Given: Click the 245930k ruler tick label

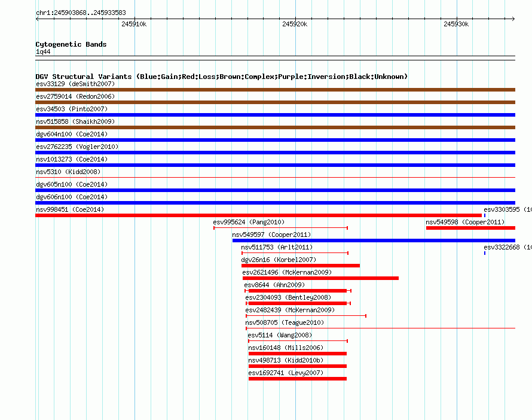Looking at the screenshot, I should 456,24.
